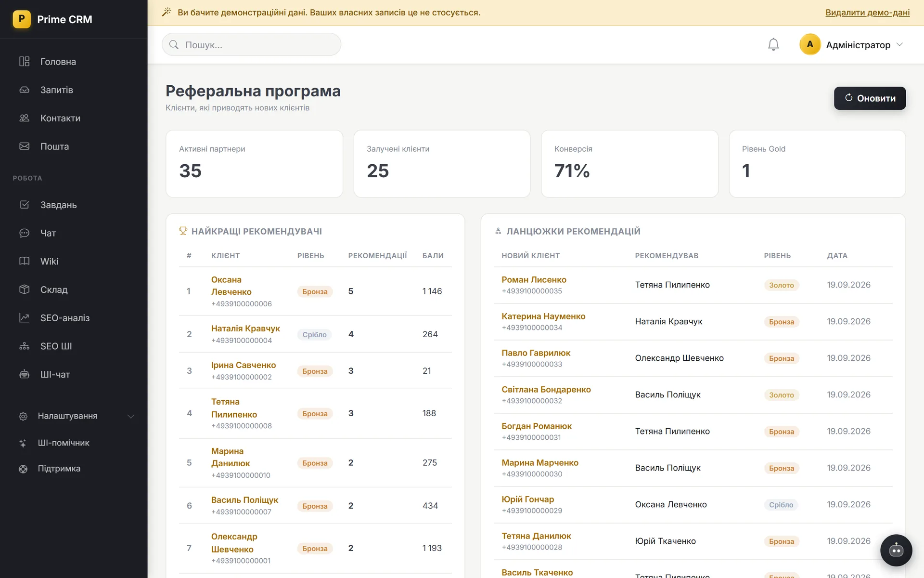
Task: Click the БАЛИ column header
Action: click(433, 256)
